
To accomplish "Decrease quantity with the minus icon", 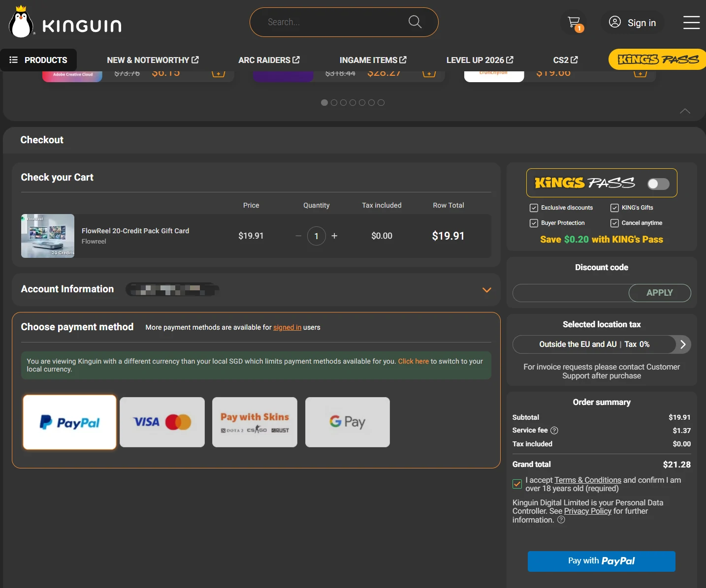I will [x=298, y=236].
